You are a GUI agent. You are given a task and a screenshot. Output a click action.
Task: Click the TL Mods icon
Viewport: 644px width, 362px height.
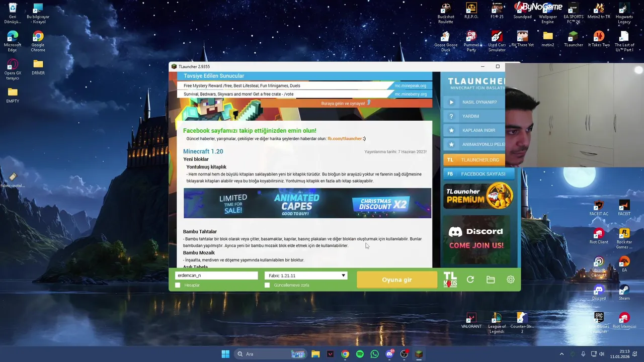point(450,280)
